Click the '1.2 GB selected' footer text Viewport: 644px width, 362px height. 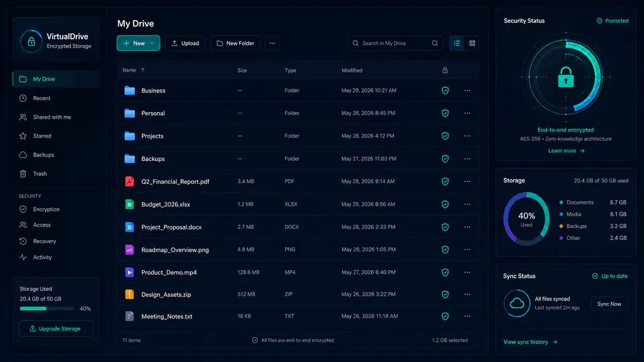pos(449,340)
